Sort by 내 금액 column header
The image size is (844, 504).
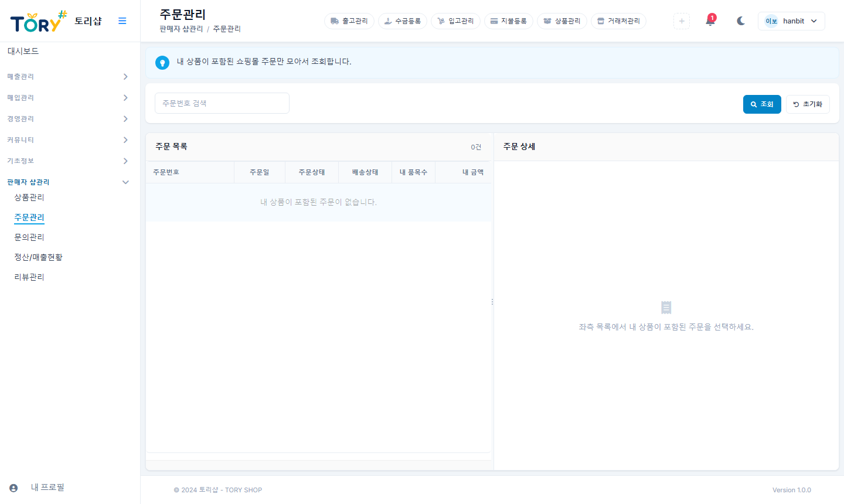pos(463,172)
